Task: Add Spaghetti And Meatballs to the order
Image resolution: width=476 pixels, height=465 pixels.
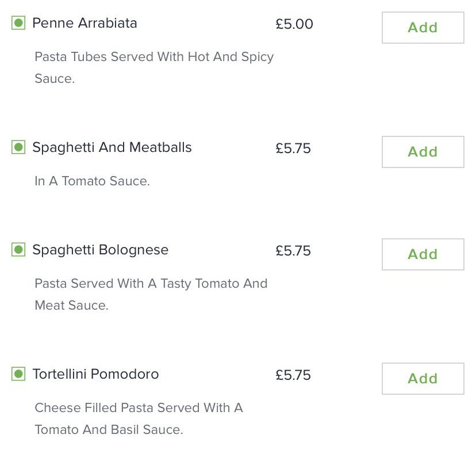Action: tap(423, 152)
